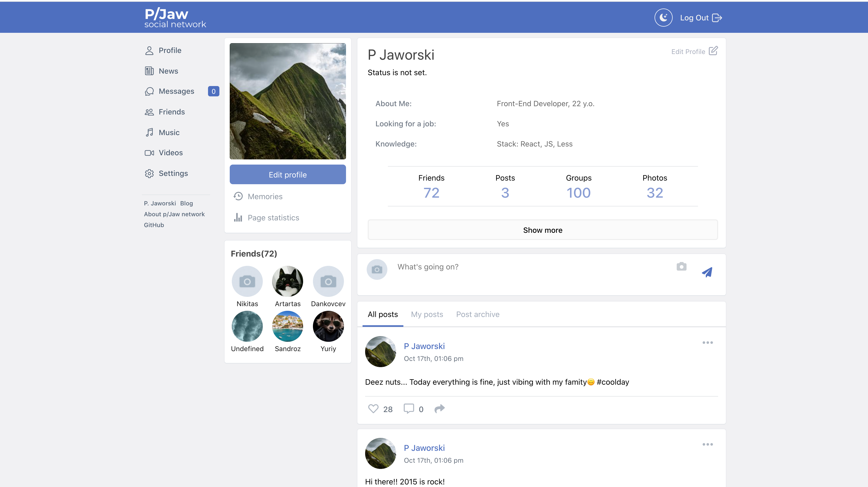Toggle dark mode with the moon icon
This screenshot has height=487, width=868.
[663, 18]
